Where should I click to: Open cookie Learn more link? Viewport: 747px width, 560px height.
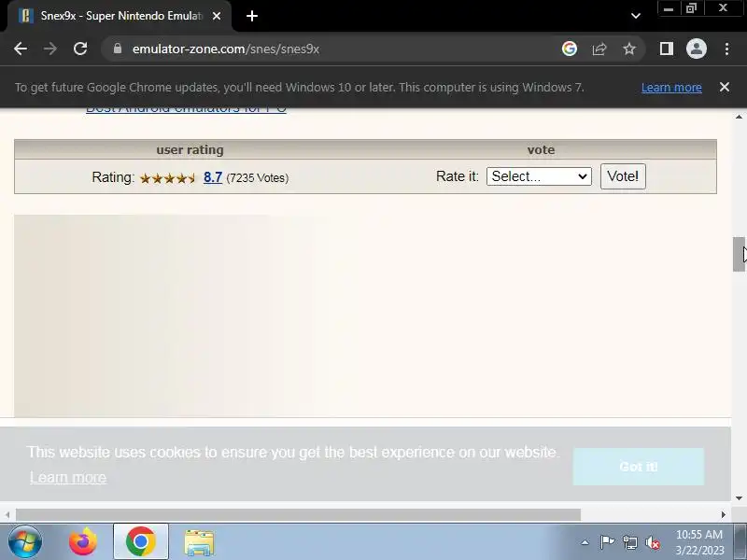[x=68, y=477]
